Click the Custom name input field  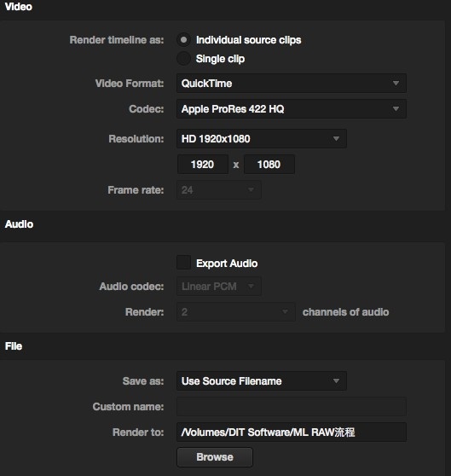pyautogui.click(x=292, y=407)
